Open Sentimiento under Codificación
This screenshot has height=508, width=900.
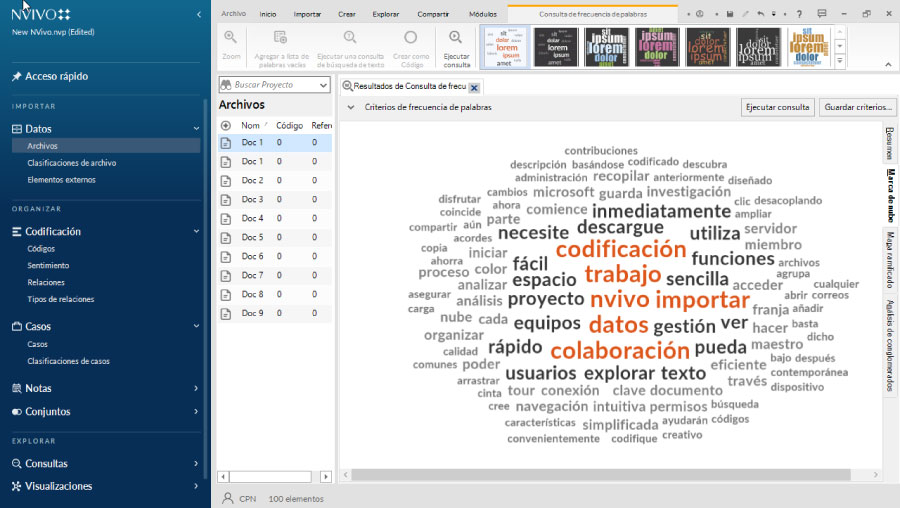48,265
